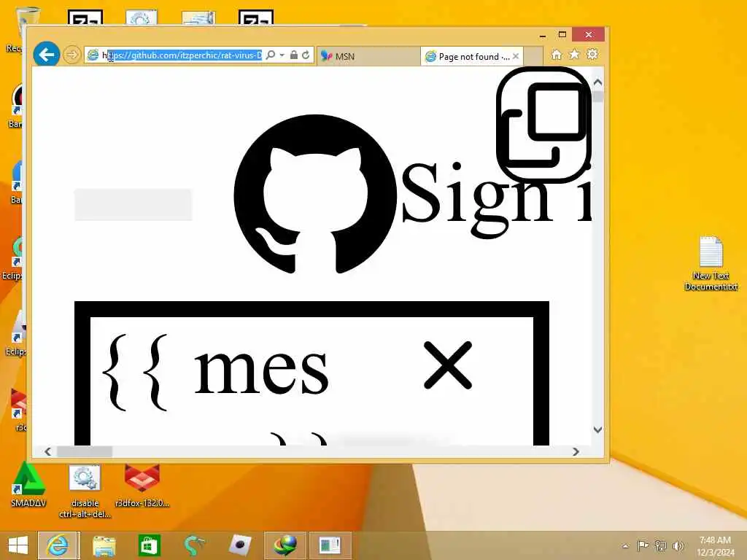Image resolution: width=747 pixels, height=560 pixels.
Task: Open the Windows Store taskbar icon
Action: pyautogui.click(x=149, y=545)
